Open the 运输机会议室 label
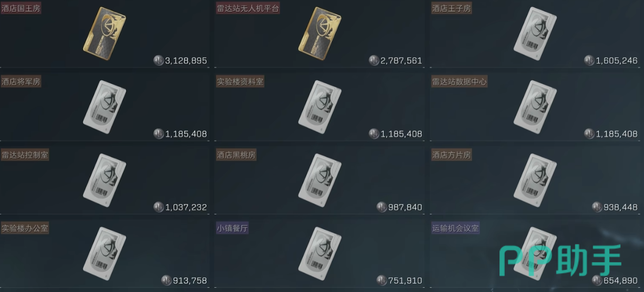This screenshot has height=292, width=644. [456, 228]
